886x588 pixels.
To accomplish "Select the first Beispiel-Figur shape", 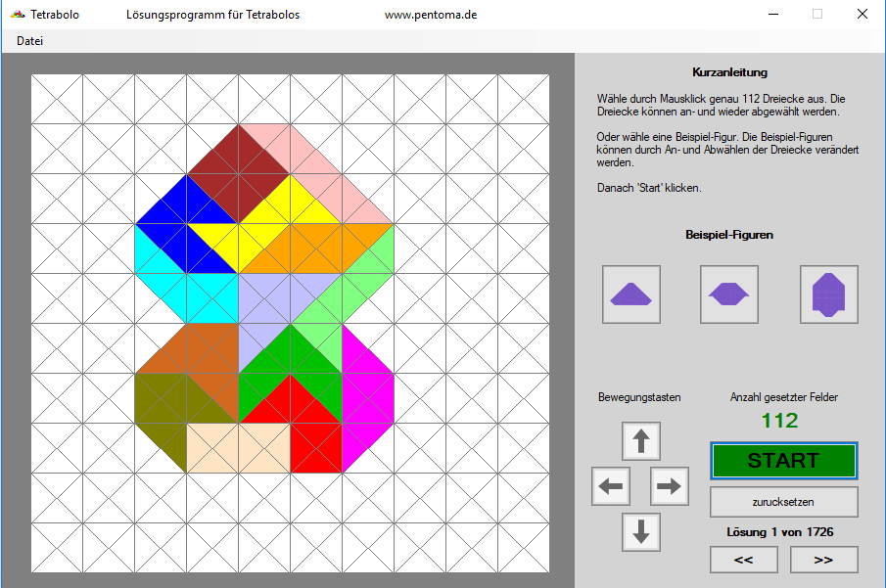I will [630, 294].
